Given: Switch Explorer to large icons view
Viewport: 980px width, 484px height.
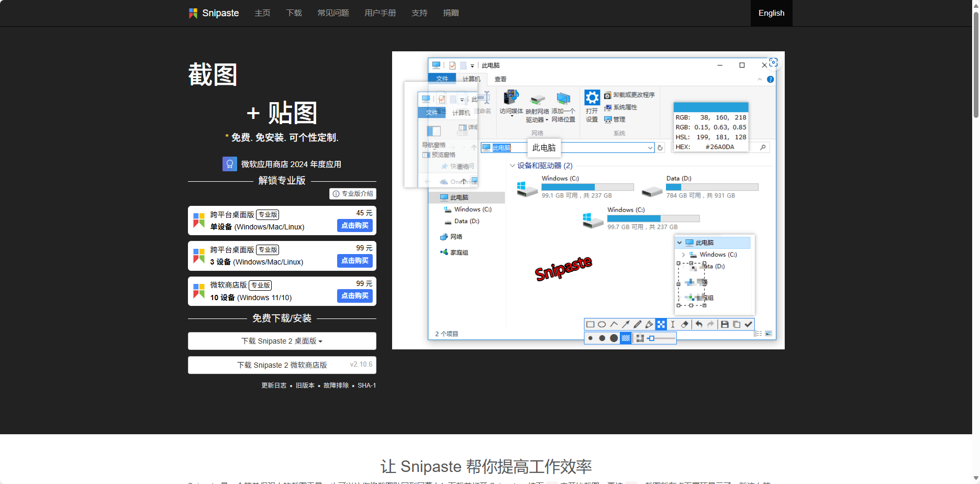Looking at the screenshot, I should [x=769, y=334].
